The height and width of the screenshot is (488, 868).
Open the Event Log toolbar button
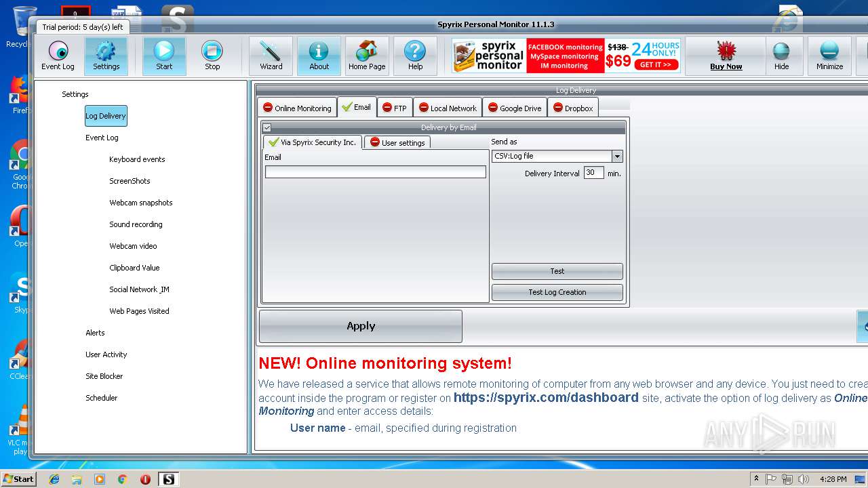58,56
